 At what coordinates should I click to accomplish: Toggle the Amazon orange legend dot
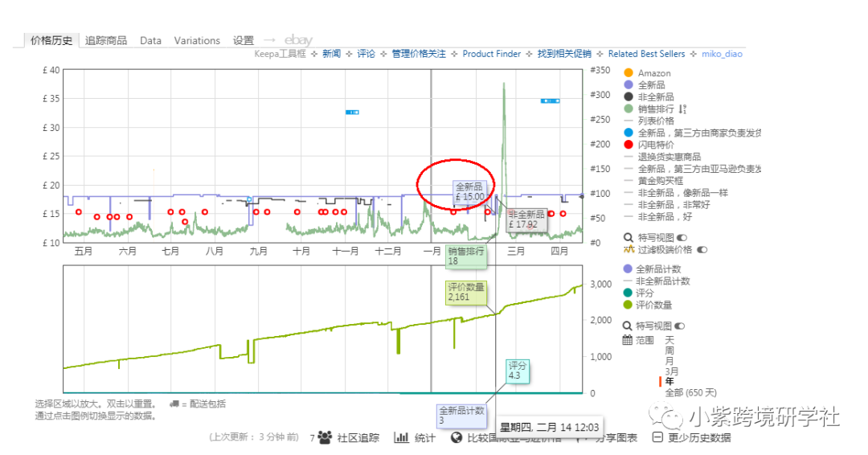click(x=628, y=72)
